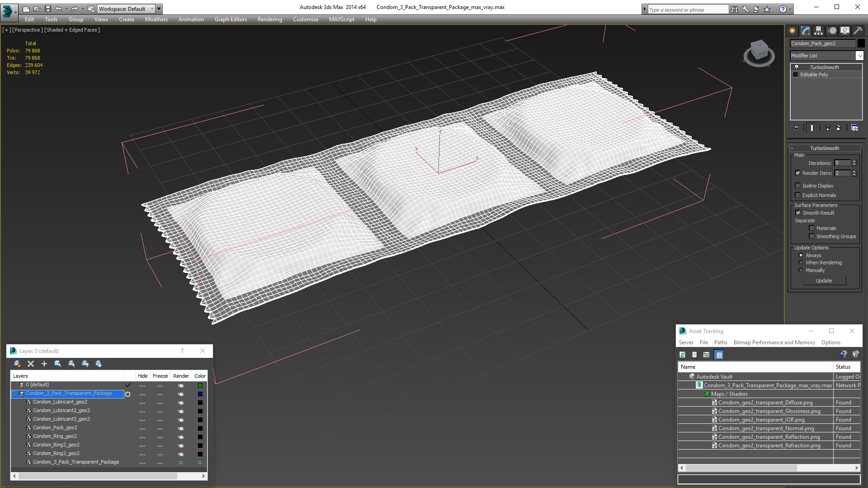The height and width of the screenshot is (488, 868).
Task: Click blue color swatch of Condom_3_Pack layer
Action: [x=200, y=394]
